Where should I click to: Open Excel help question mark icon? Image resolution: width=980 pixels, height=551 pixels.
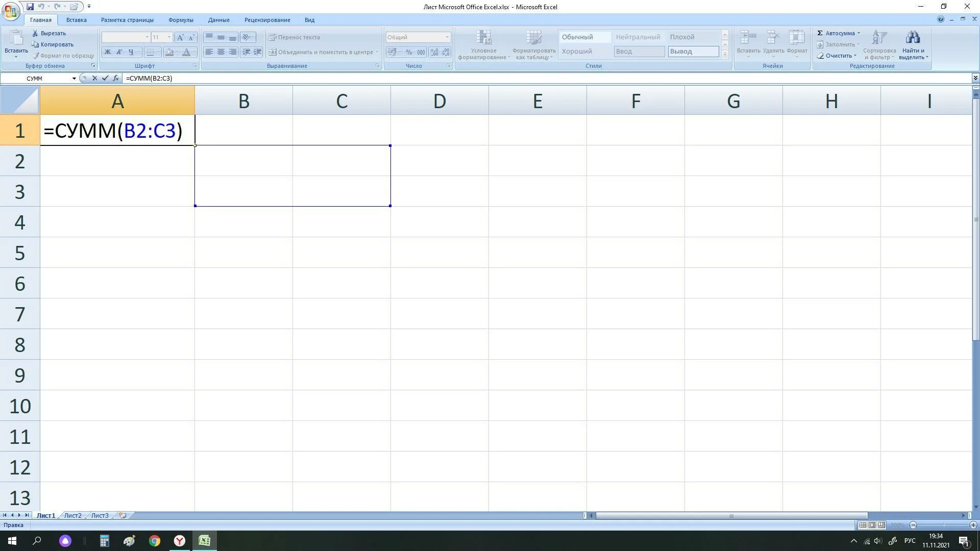click(x=940, y=19)
